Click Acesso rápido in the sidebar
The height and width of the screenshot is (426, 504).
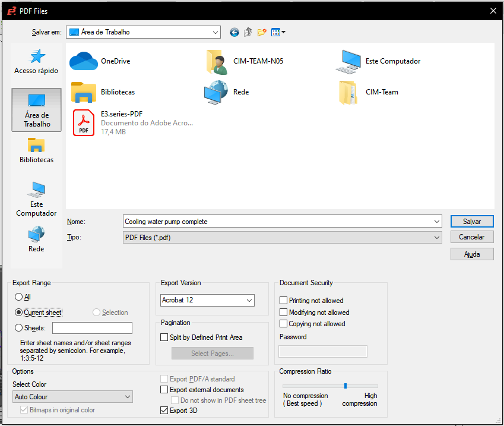[36, 62]
